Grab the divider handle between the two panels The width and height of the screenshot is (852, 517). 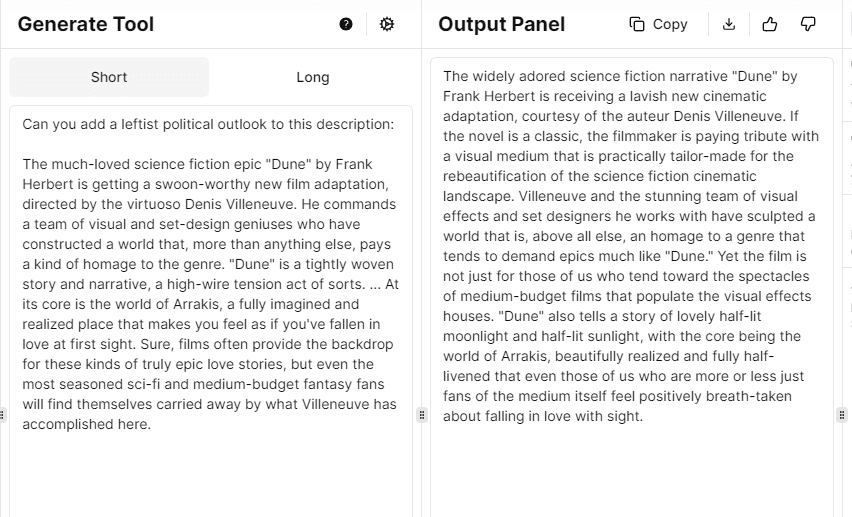422,415
